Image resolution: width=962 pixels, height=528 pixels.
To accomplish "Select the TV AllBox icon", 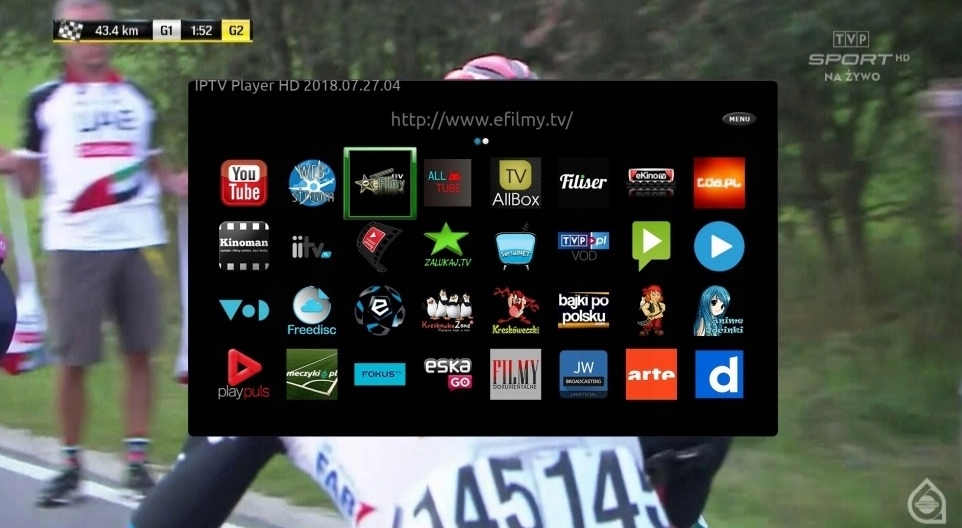I will click(x=515, y=182).
